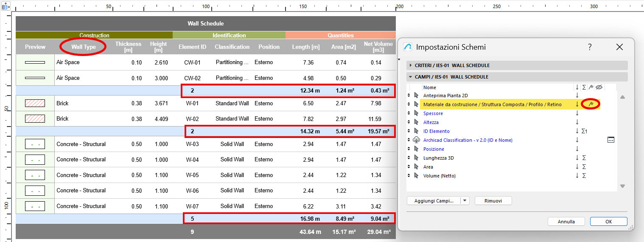Click the Sigma-1 count icon for ID Elemento
This screenshot has height=242, width=644.
585,131
